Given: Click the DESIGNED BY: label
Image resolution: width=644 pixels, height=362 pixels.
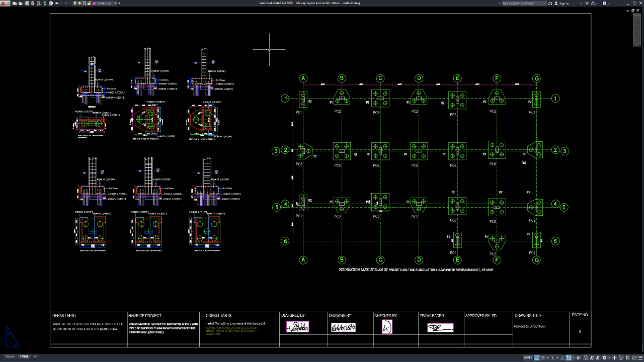Looking at the screenshot, I should click(x=293, y=316).
